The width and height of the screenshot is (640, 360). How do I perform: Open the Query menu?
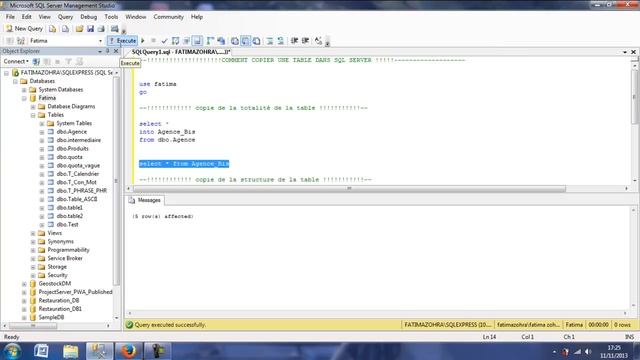[65, 17]
